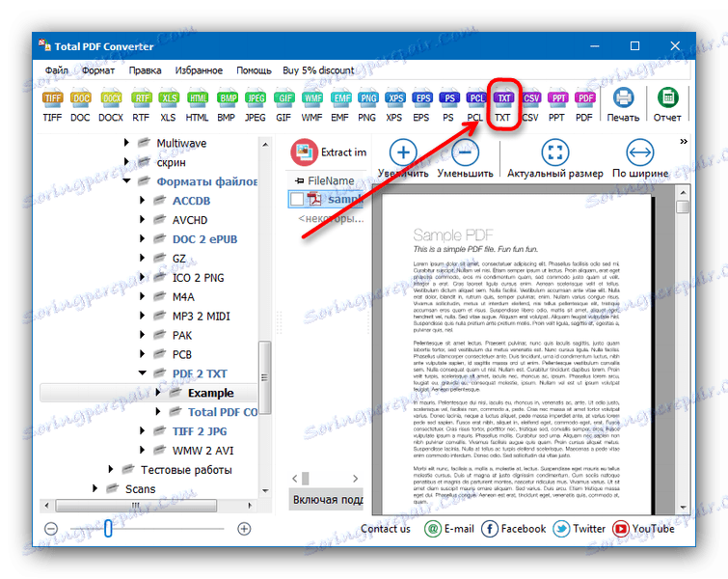Select the Scans folder
The height and width of the screenshot is (579, 728).
point(140,488)
